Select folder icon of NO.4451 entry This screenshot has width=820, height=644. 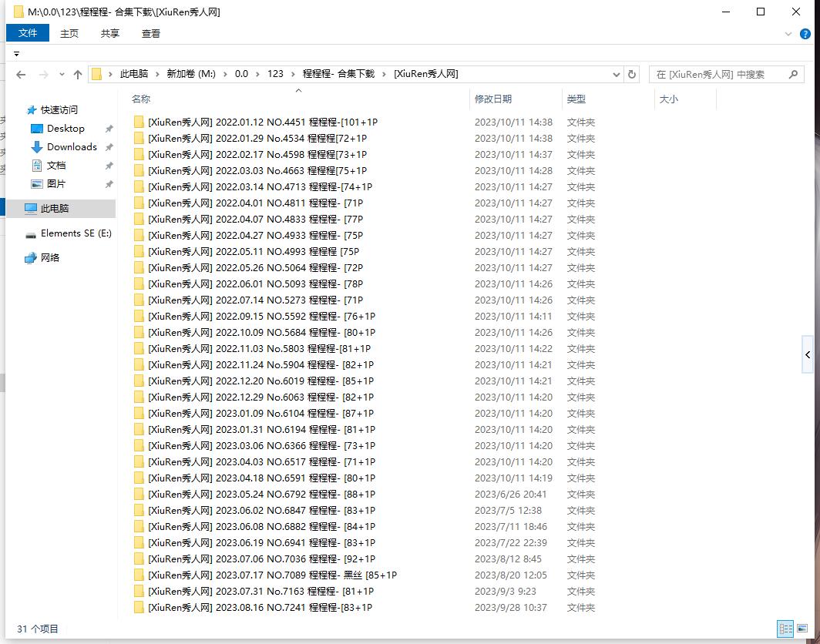139,122
